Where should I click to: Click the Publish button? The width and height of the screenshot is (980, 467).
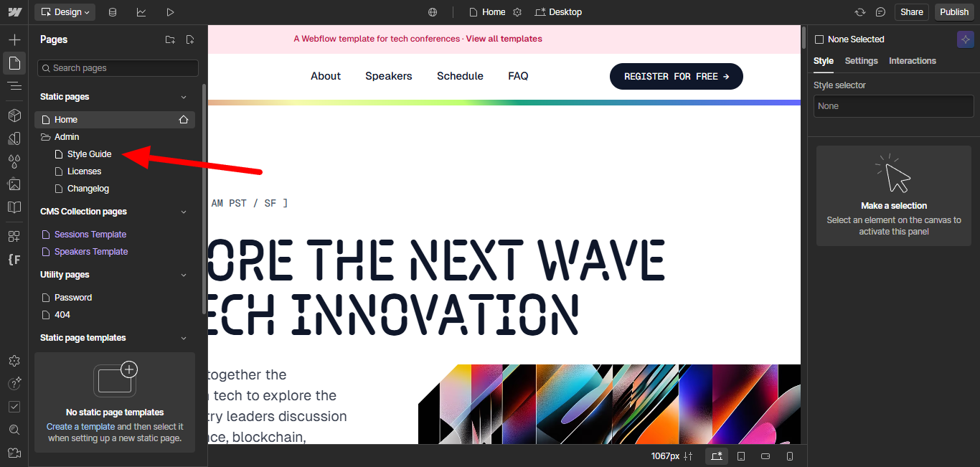954,12
